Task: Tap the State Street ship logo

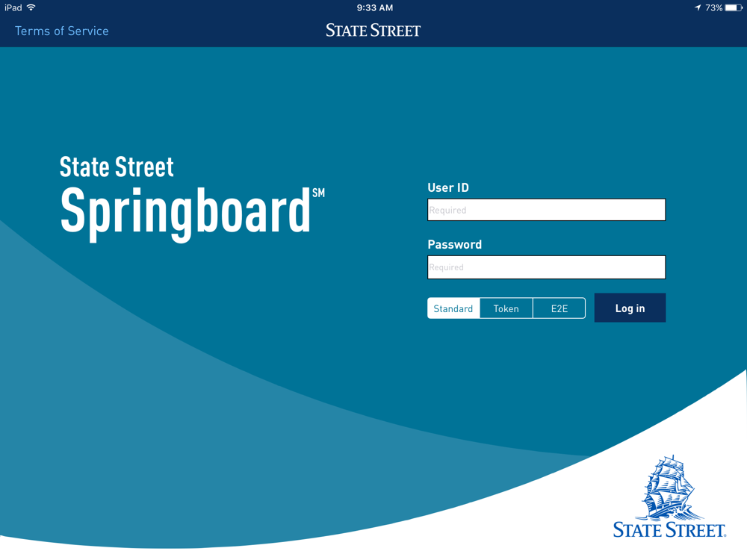Action: pos(670,496)
